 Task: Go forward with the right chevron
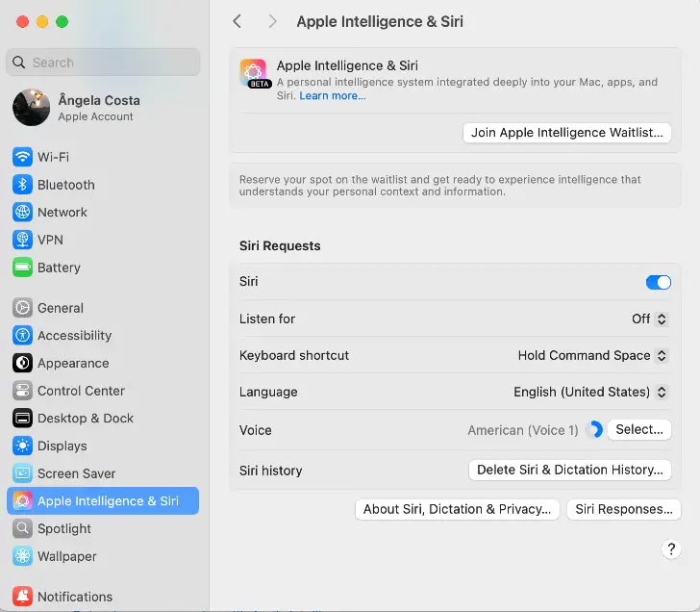coord(272,21)
